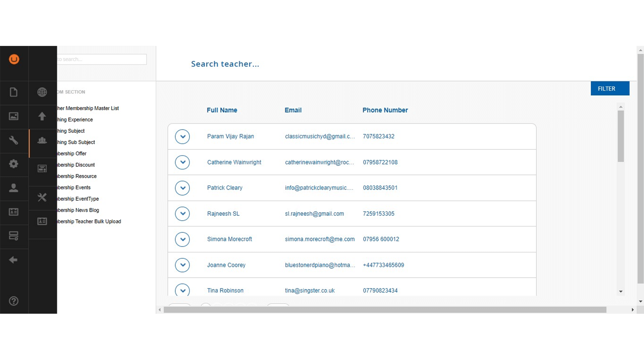Open Membership Teacher Bulk Upload item
The image size is (644, 362).
(x=89, y=222)
